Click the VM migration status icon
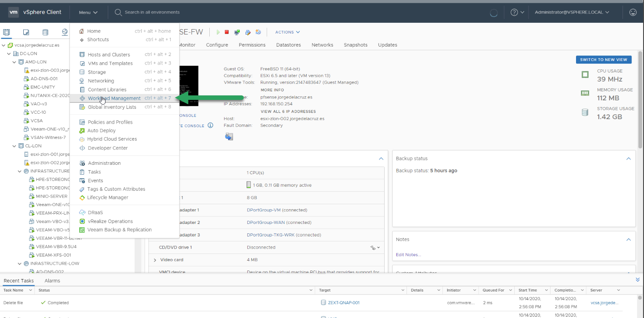Screen dimensions: 644x318 point(229,137)
